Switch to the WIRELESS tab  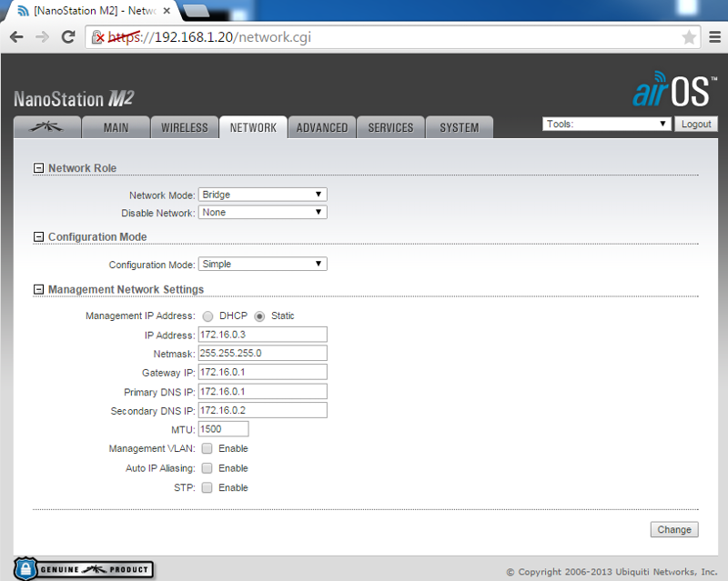(184, 127)
